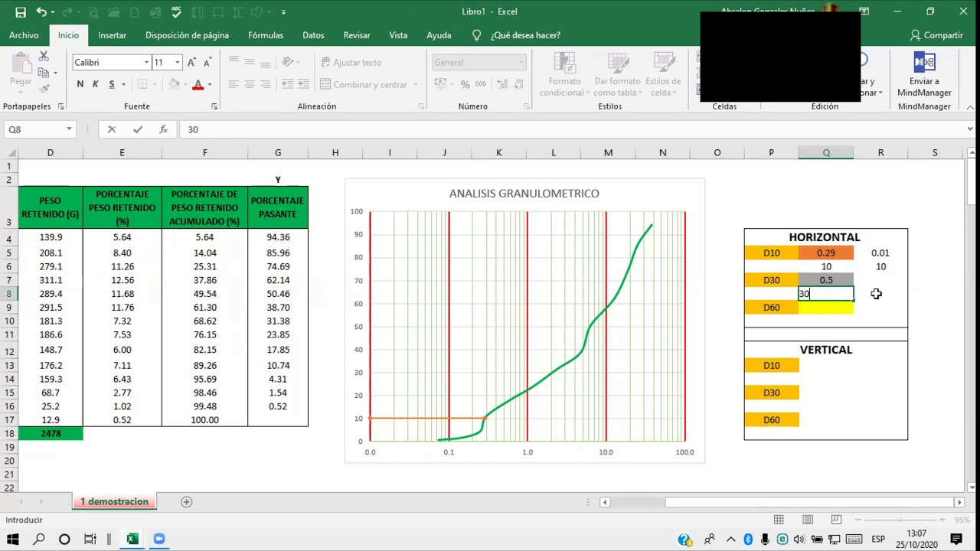Toggle underline S formatting
Screen dimensions: 980x551
click(x=112, y=84)
